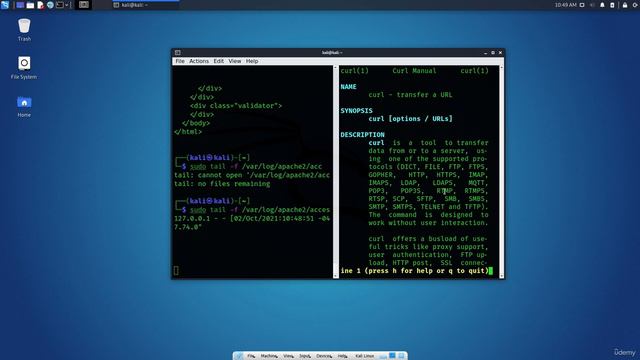Click the right terminal pane scrollbar

(x=501, y=172)
